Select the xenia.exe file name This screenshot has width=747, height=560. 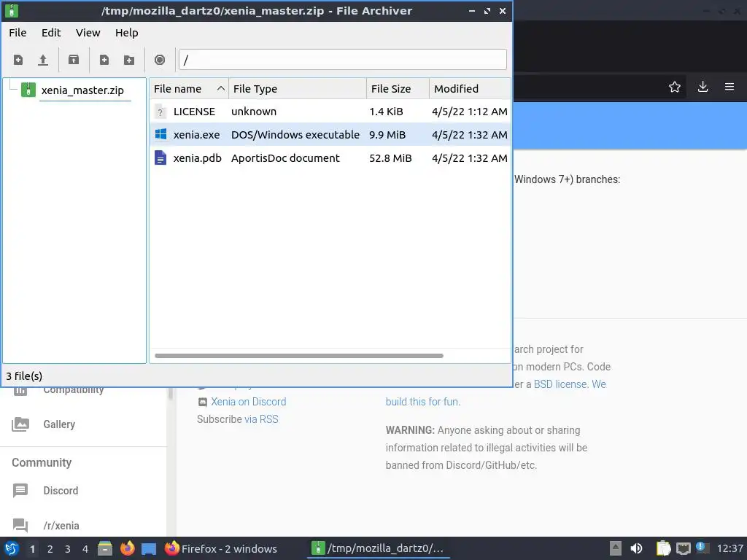tap(196, 135)
